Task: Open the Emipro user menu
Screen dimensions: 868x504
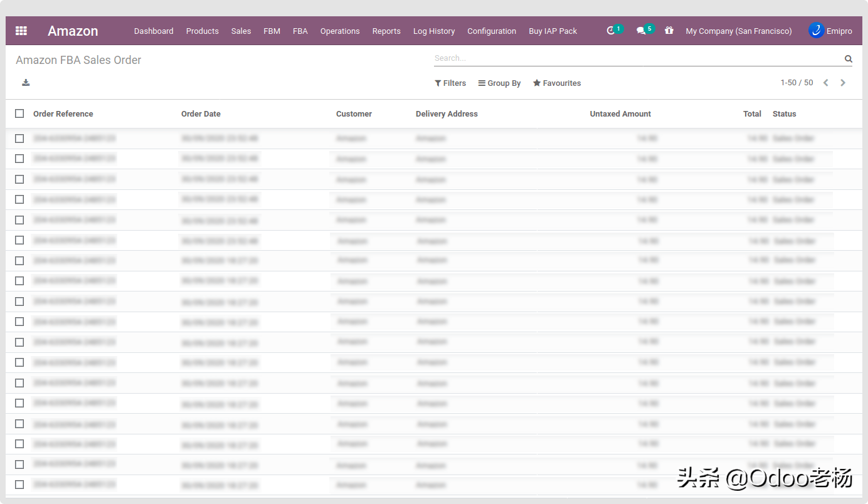Action: tap(830, 31)
